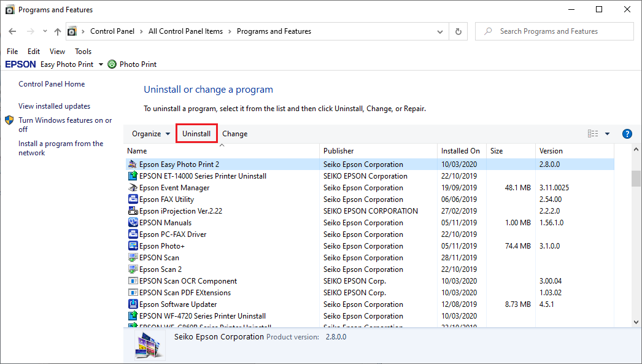Viewport: 642px width, 364px height.
Task: Open the Organize dropdown
Action: (150, 134)
